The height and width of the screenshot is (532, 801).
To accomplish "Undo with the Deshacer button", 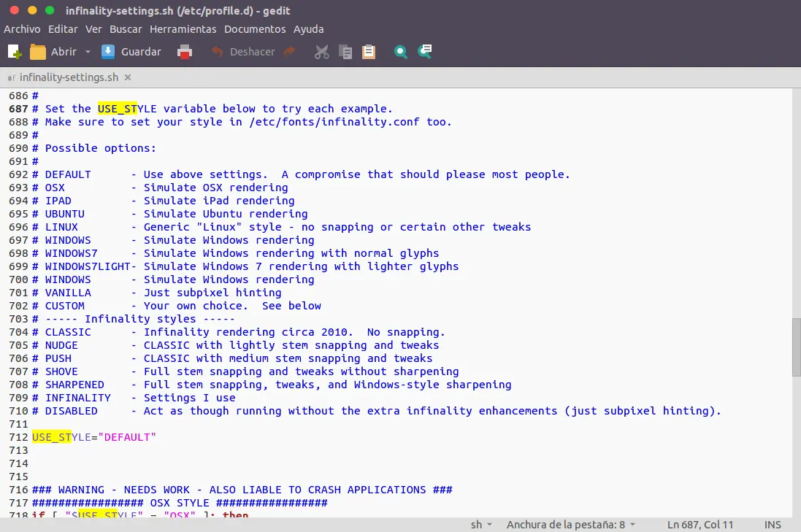I will click(x=243, y=52).
